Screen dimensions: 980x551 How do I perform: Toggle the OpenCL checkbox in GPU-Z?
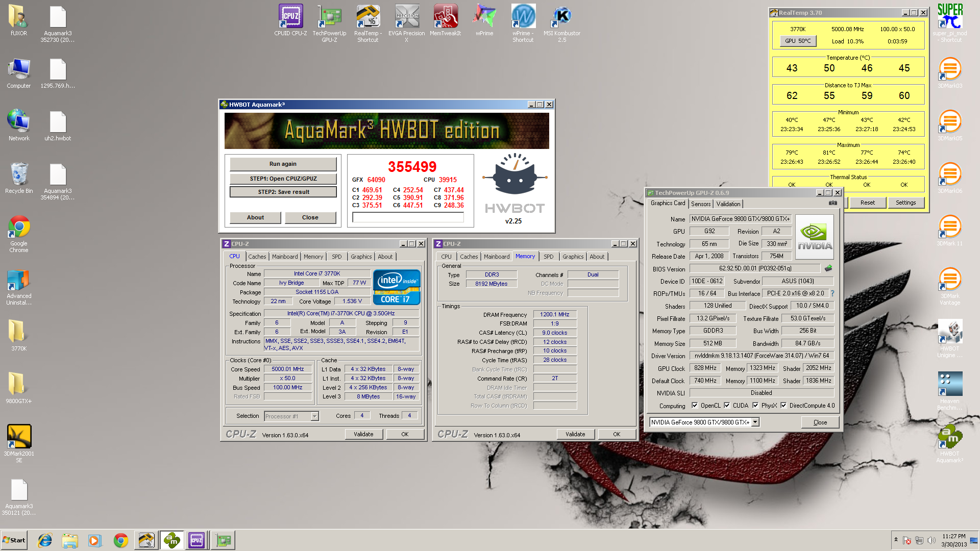[695, 406]
